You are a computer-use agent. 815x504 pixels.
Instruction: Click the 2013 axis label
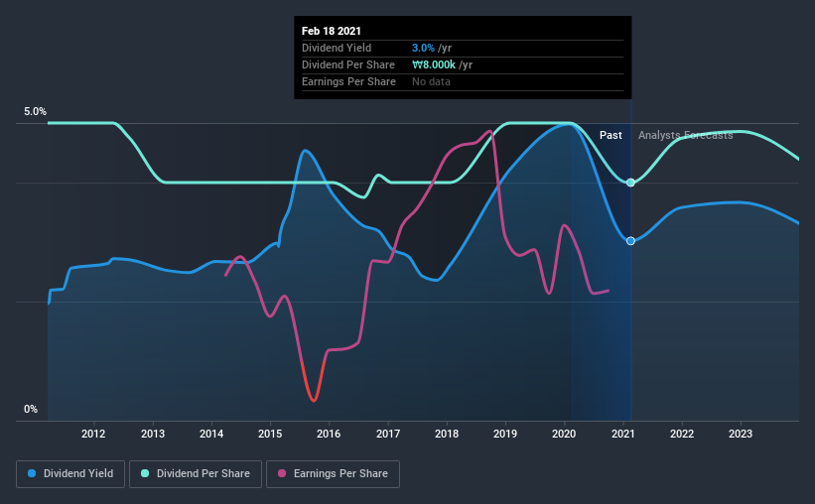pos(153,434)
